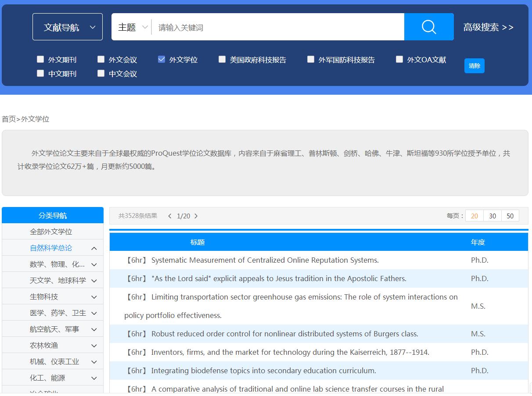Click 外文学位 in breadcrumb
Viewport: 532px width, 396px height.
click(35, 119)
